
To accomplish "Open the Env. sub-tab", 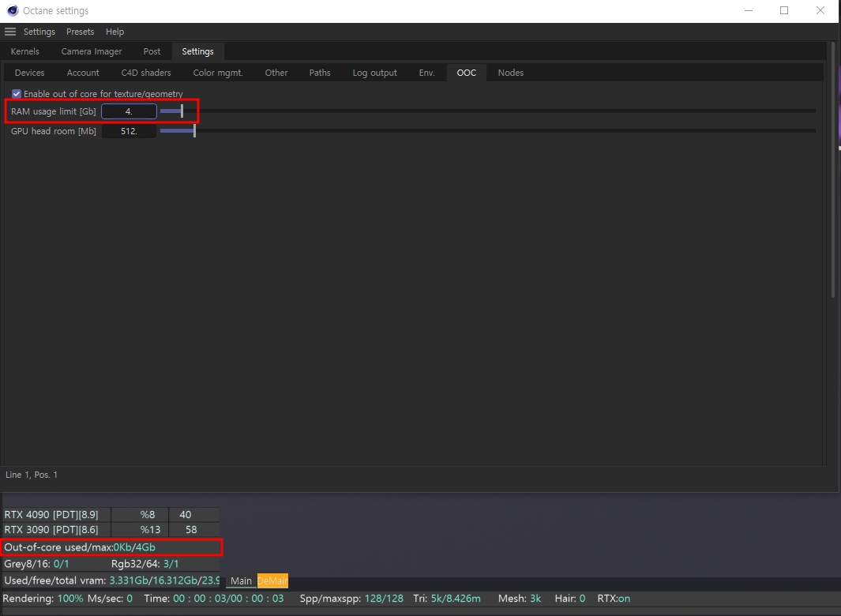I will coord(427,73).
